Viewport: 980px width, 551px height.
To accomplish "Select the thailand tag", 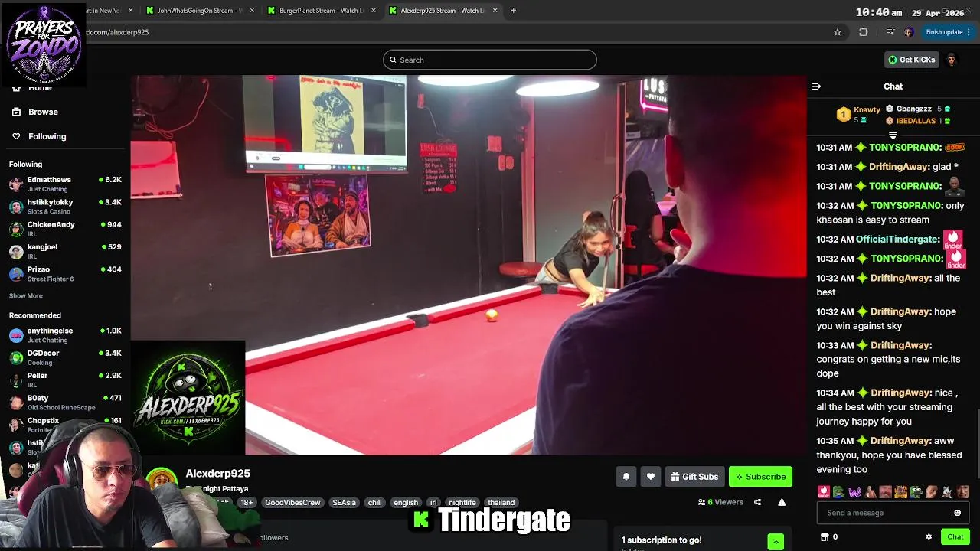I will click(501, 503).
